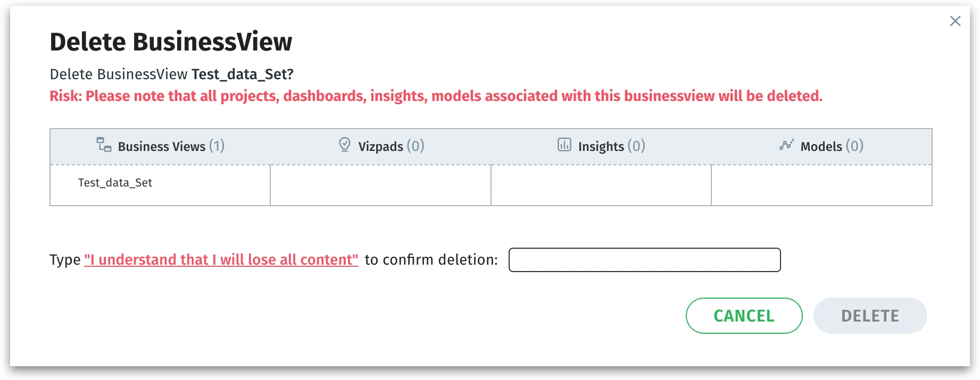
Task: Click the red Risk warning message
Action: 436,96
